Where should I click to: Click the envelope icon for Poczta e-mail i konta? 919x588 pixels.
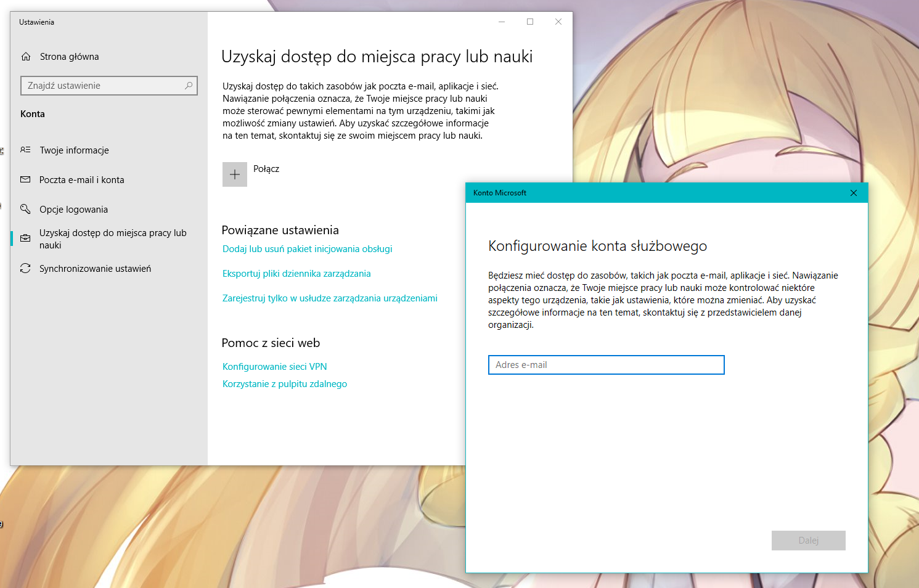coord(25,179)
